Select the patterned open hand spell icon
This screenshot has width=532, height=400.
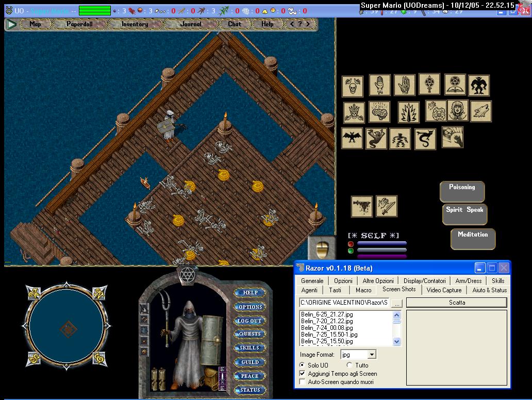[x=405, y=85]
